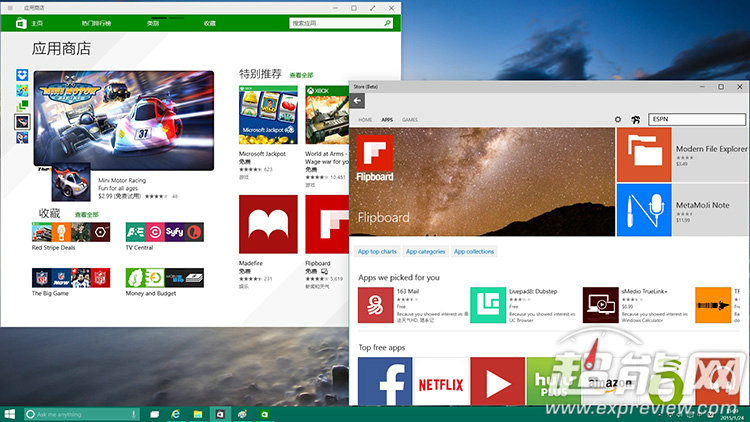Click the Facebook tile in Top free apps
Screen dimensions: 750x422
point(384,383)
